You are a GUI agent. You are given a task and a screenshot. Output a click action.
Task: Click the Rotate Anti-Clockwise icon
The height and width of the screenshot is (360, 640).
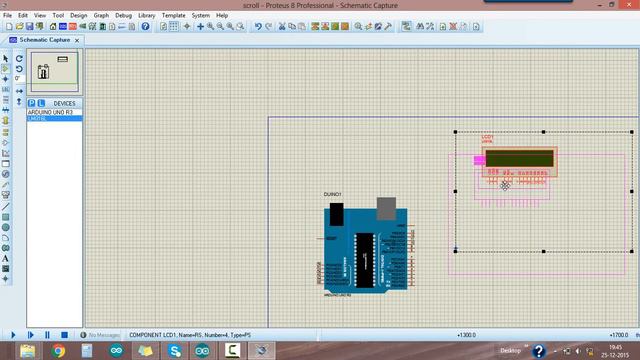click(19, 69)
